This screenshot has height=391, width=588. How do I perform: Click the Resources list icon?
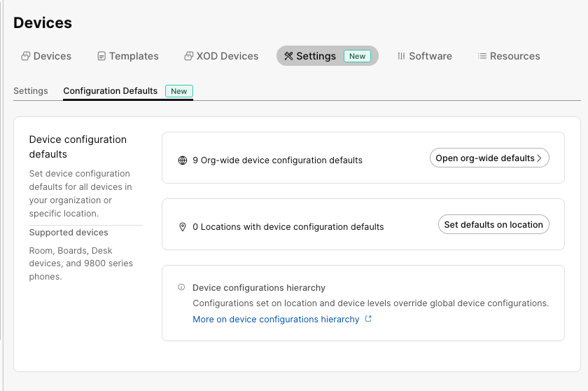482,56
